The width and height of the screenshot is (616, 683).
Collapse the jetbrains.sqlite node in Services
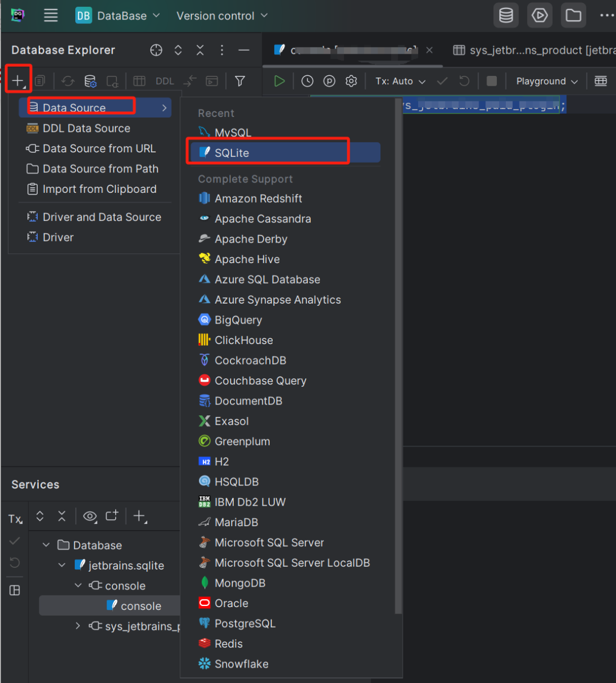[x=62, y=565]
